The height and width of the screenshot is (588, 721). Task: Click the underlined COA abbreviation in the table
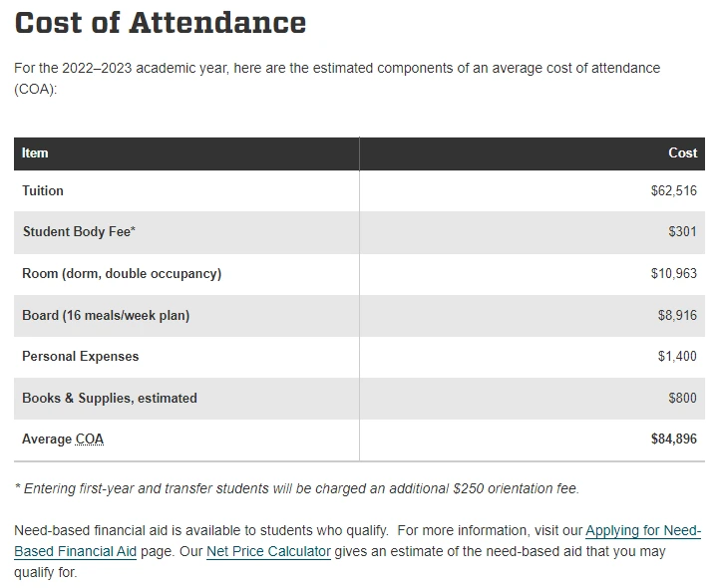pos(90,440)
